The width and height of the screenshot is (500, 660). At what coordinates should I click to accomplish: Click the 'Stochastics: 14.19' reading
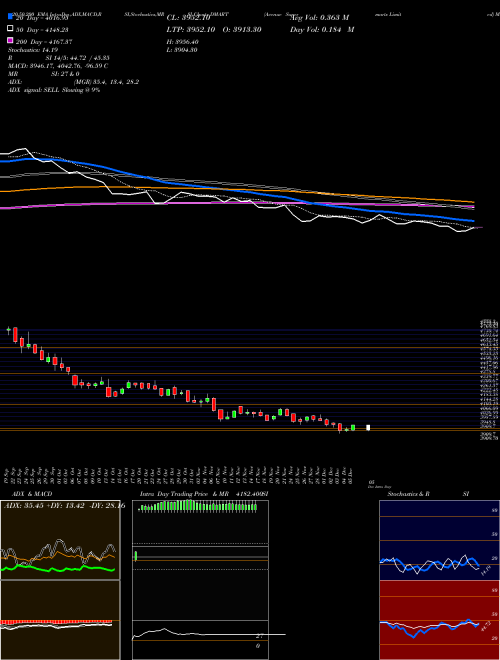point(32,50)
